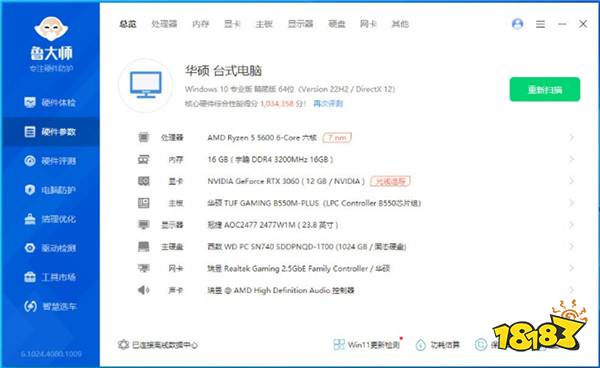Expand the WD PC SN740 disk row chevron
Image resolution: width=600 pixels, height=368 pixels.
coord(571,246)
